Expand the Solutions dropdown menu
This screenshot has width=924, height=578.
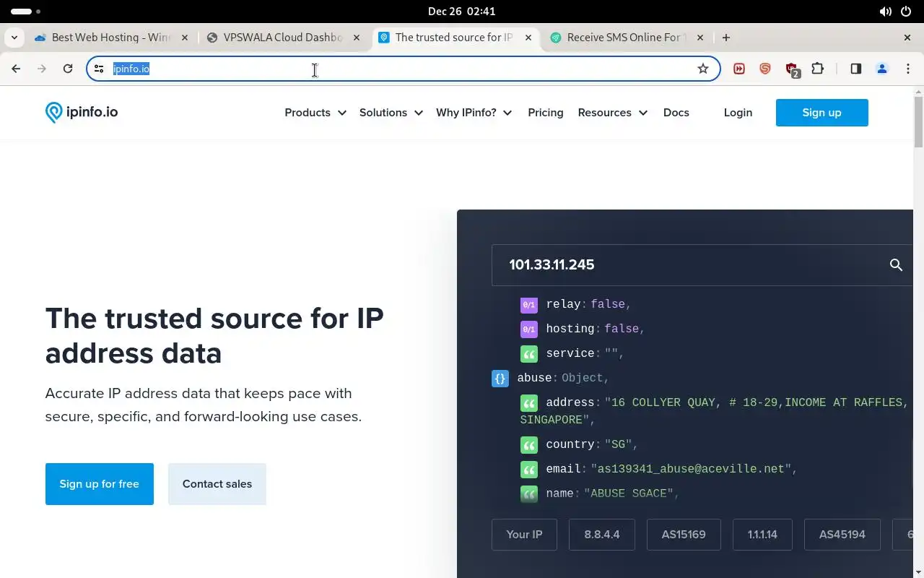[x=391, y=113]
